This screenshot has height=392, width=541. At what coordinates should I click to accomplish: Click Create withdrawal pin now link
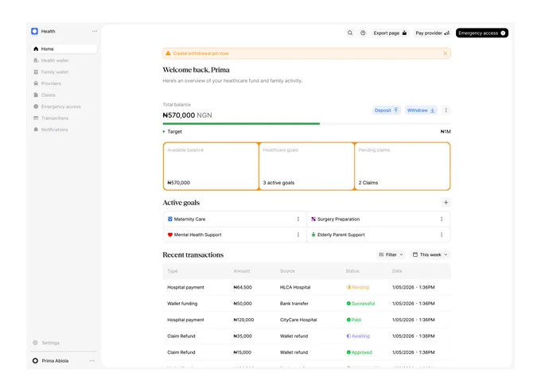click(200, 53)
